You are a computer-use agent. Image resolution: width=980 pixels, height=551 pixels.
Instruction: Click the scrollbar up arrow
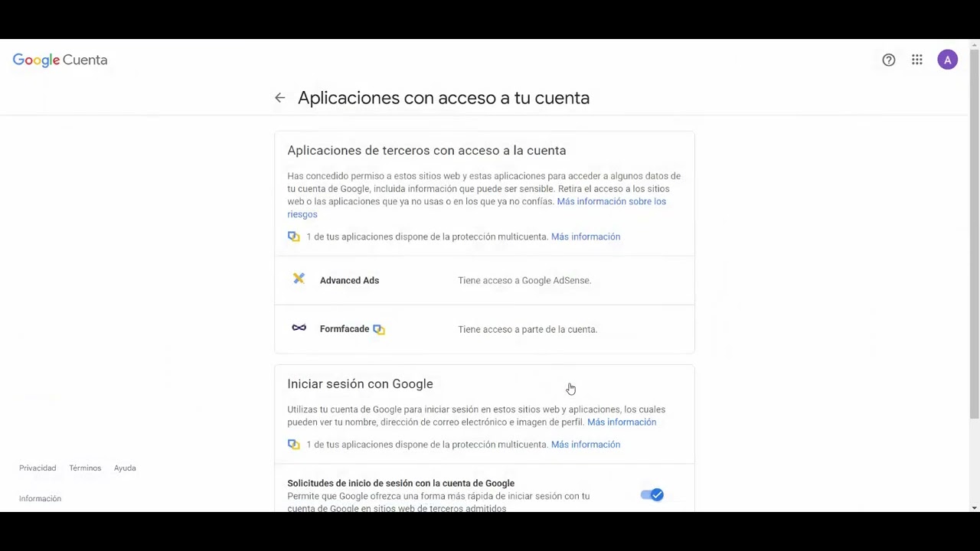coord(974,44)
